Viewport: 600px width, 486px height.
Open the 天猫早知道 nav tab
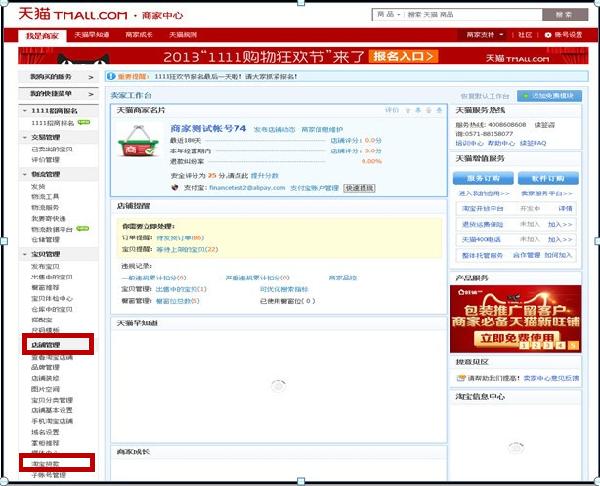click(x=92, y=35)
